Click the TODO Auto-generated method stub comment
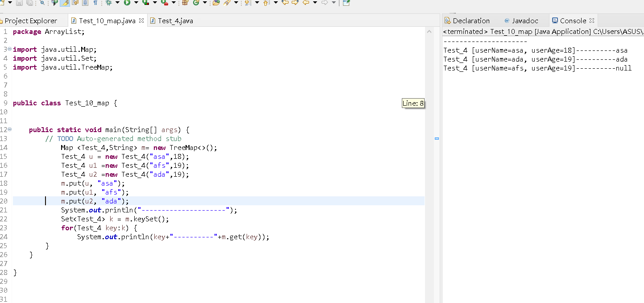 click(113, 139)
